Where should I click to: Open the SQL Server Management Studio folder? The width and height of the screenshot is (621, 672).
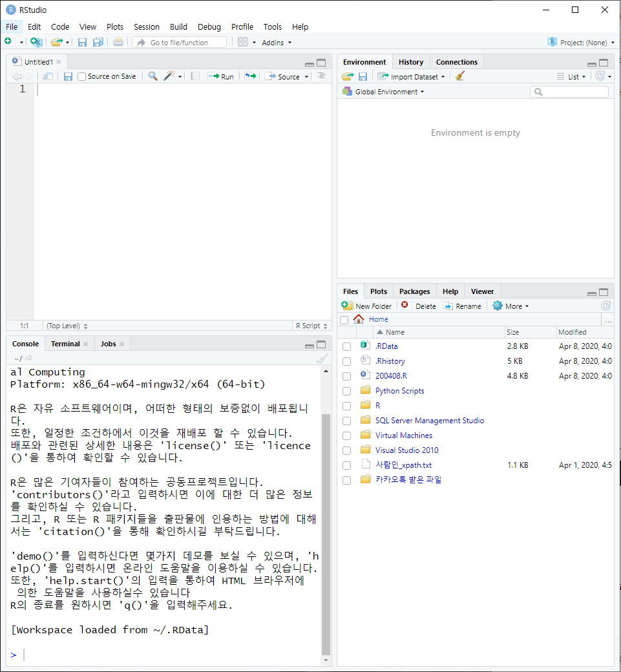click(430, 421)
